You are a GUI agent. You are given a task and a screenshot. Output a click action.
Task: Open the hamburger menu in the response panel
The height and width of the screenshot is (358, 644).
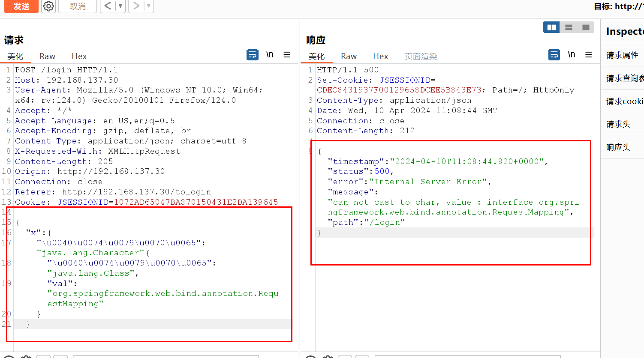[x=589, y=54]
